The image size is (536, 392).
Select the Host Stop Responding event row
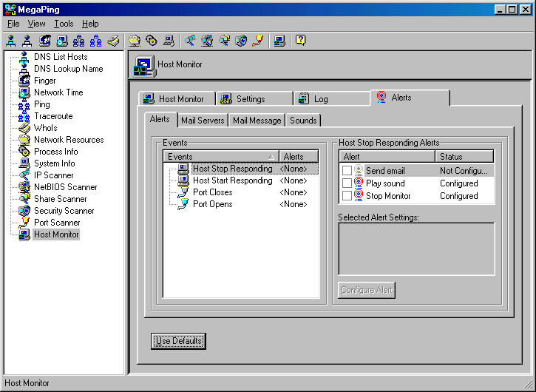(x=241, y=169)
